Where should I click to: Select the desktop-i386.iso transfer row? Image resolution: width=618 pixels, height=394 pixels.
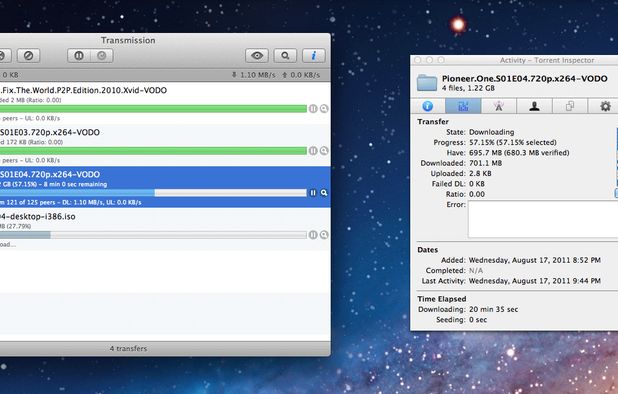(165, 229)
